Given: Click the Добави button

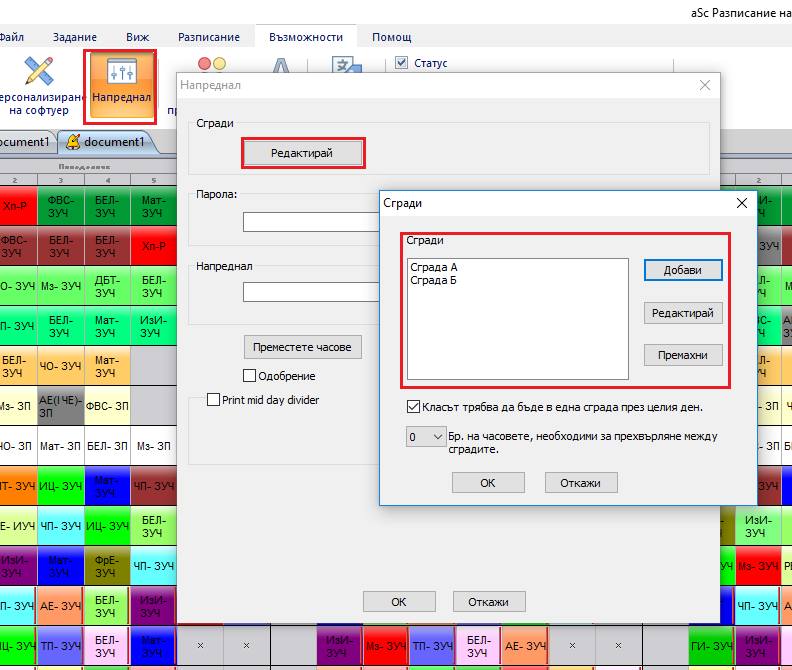Looking at the screenshot, I should 683,270.
